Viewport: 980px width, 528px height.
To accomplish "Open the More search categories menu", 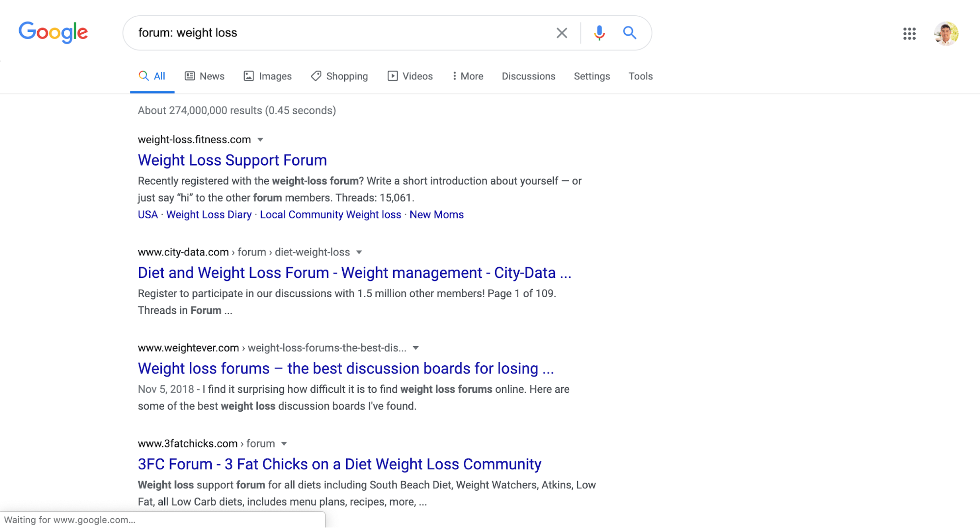I will [x=468, y=76].
